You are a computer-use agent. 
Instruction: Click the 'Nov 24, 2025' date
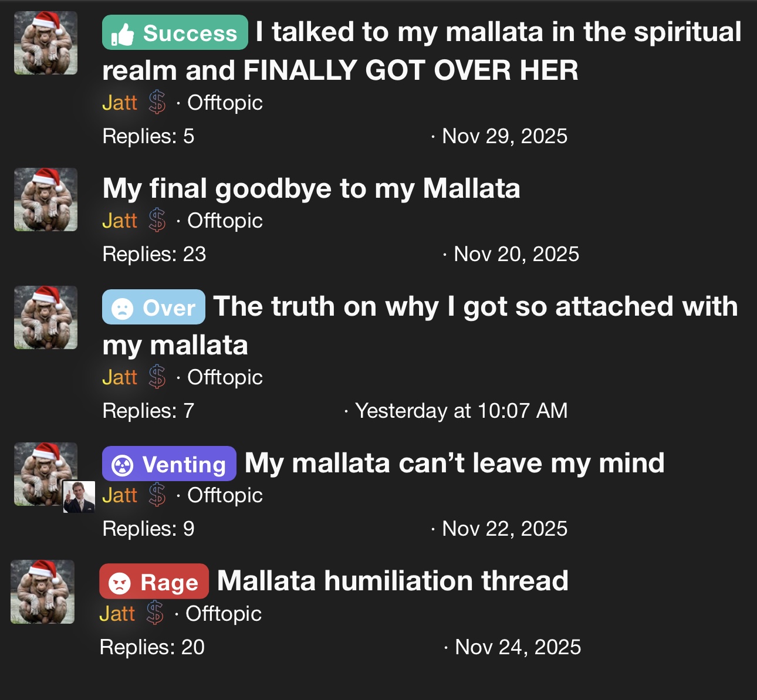tap(518, 647)
